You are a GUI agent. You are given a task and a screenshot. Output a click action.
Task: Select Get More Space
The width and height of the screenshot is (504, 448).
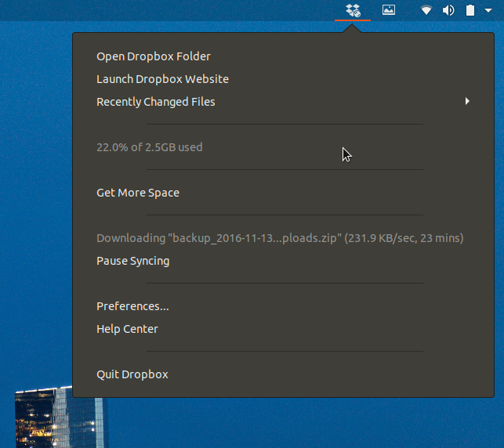pos(138,193)
